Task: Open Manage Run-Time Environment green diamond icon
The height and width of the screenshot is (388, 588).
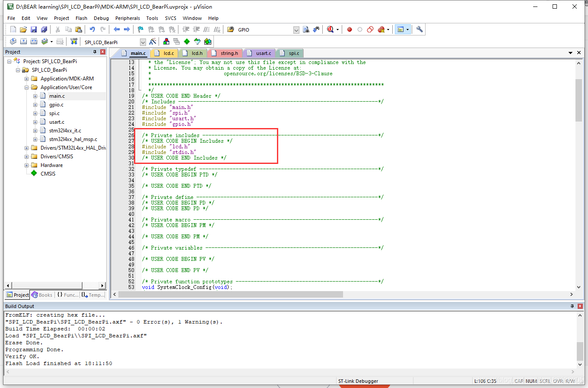Action: pos(187,42)
